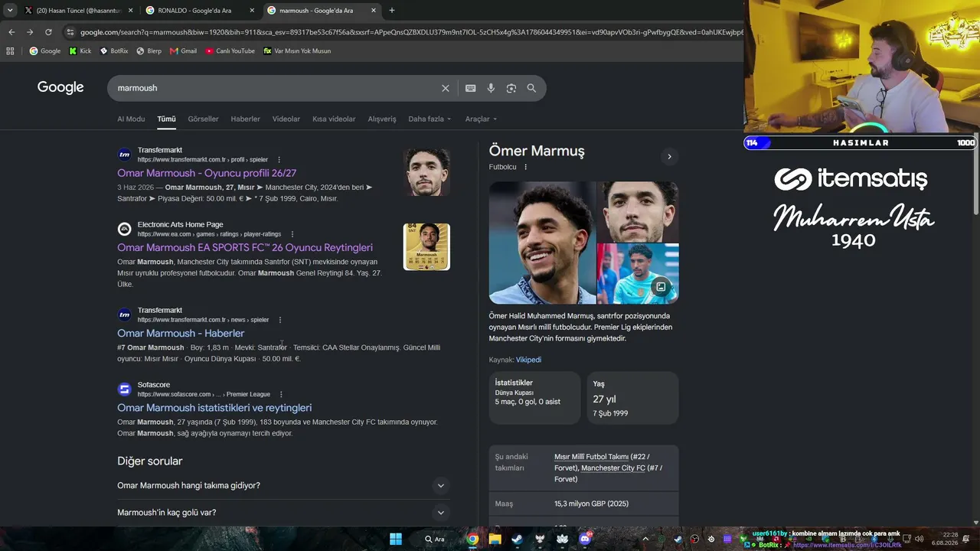980x551 pixels.
Task: Open 'Omar Marmoush - Oyuncu profili 26/27' link
Action: pos(207,173)
